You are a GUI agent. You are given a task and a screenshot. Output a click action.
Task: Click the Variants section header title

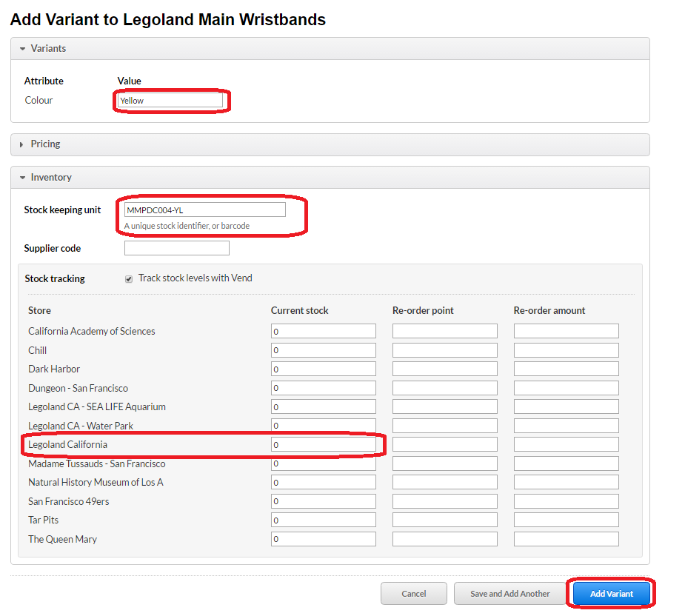(x=48, y=48)
